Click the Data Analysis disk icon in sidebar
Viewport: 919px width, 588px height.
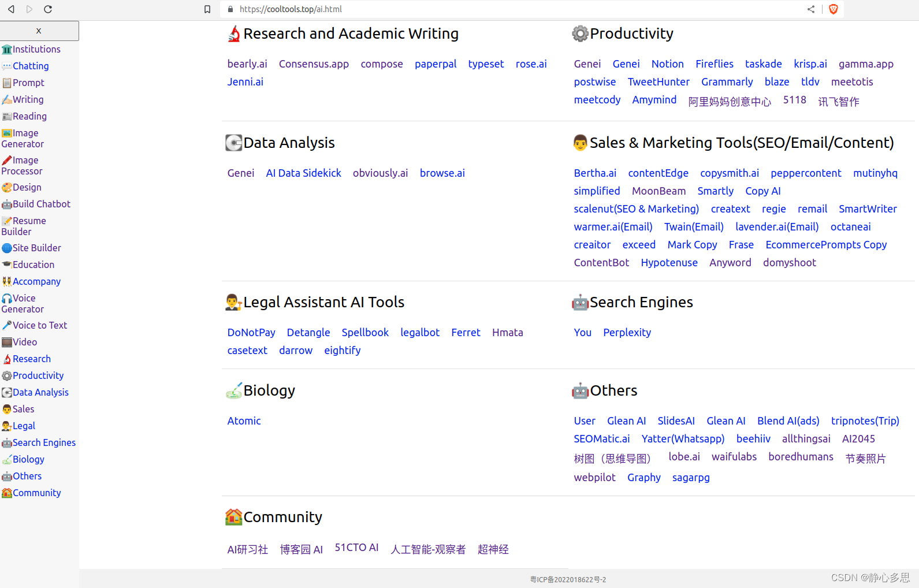(x=7, y=393)
